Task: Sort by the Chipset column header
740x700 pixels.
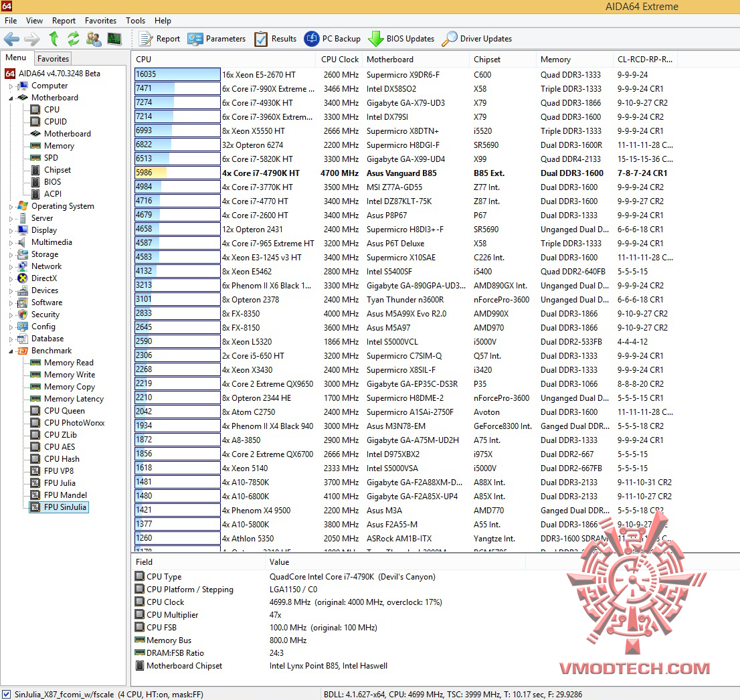Action: coord(503,60)
